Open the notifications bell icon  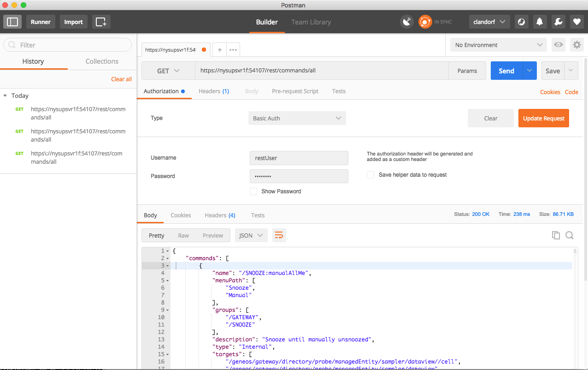click(x=540, y=22)
